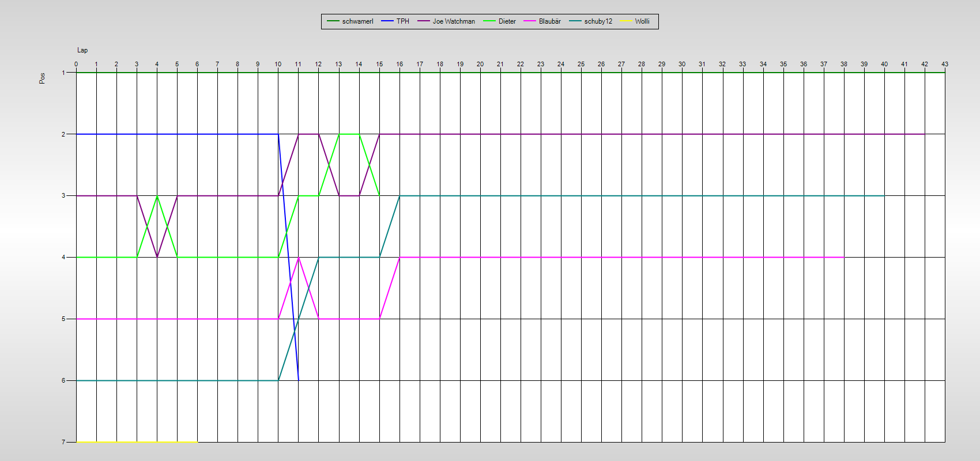This screenshot has width=980, height=461.
Task: Click the rotated "Pos" axis title
Action: click(42, 78)
